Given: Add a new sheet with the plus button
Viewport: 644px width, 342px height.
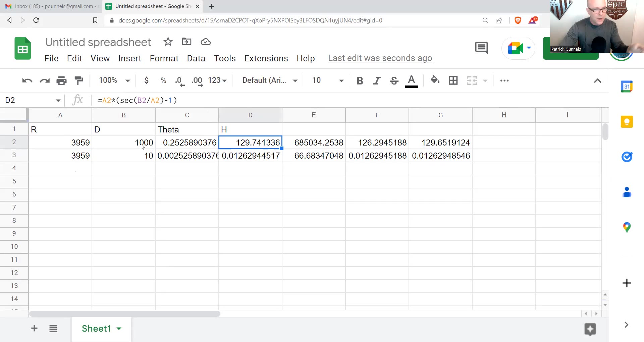Looking at the screenshot, I should (x=34, y=328).
